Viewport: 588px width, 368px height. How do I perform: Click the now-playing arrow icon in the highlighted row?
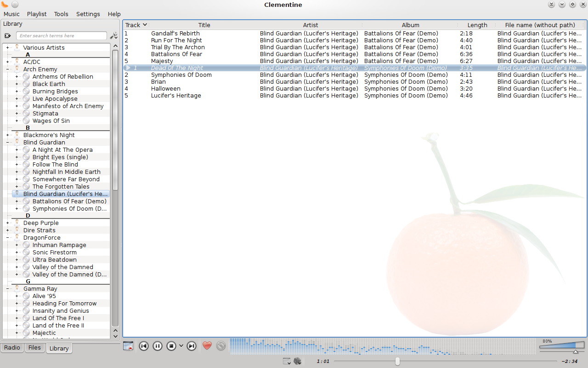(128, 68)
